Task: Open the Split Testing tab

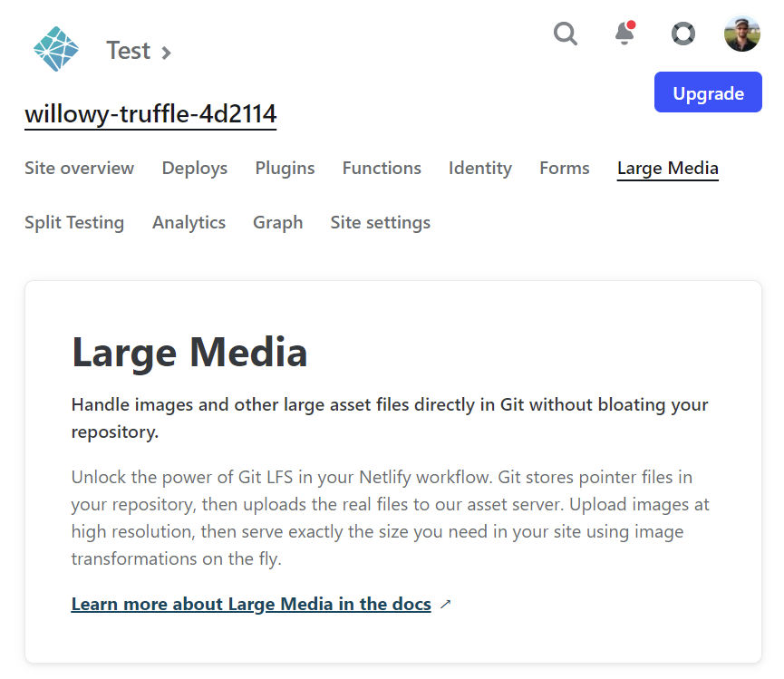Action: pos(74,222)
